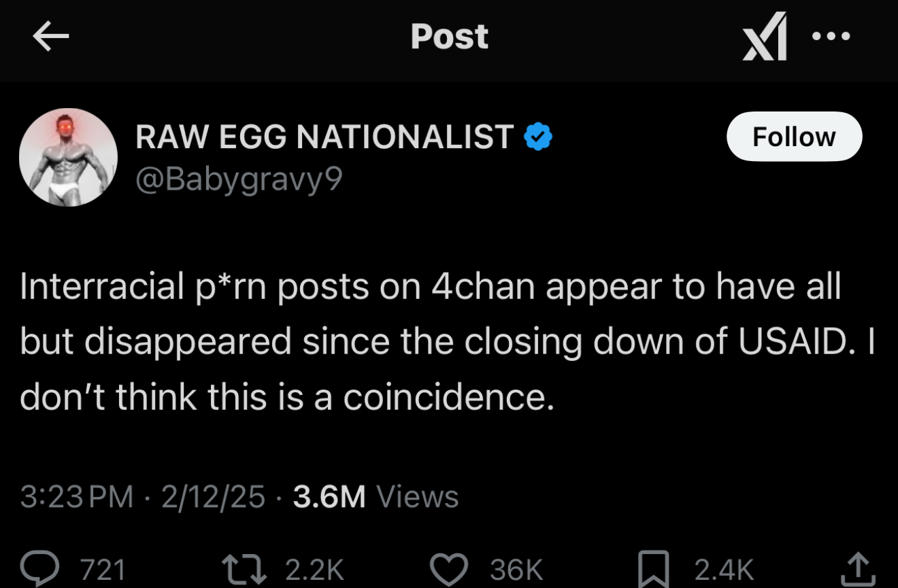Tap the post body text

click(x=448, y=342)
